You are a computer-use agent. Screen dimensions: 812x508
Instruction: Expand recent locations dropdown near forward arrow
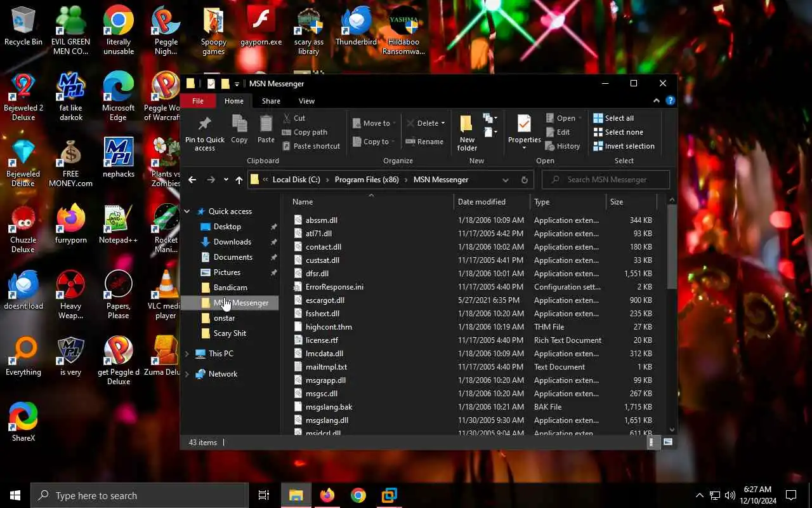[x=226, y=180]
